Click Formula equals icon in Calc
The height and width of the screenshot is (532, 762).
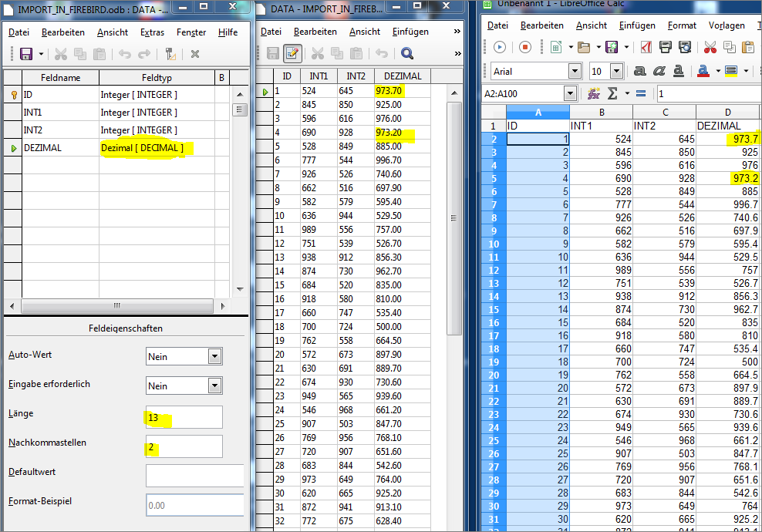[x=641, y=93]
